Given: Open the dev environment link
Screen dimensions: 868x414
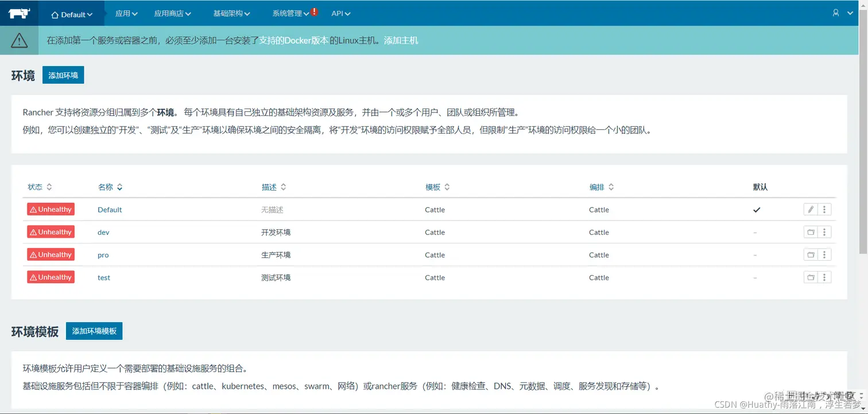Looking at the screenshot, I should click(103, 232).
